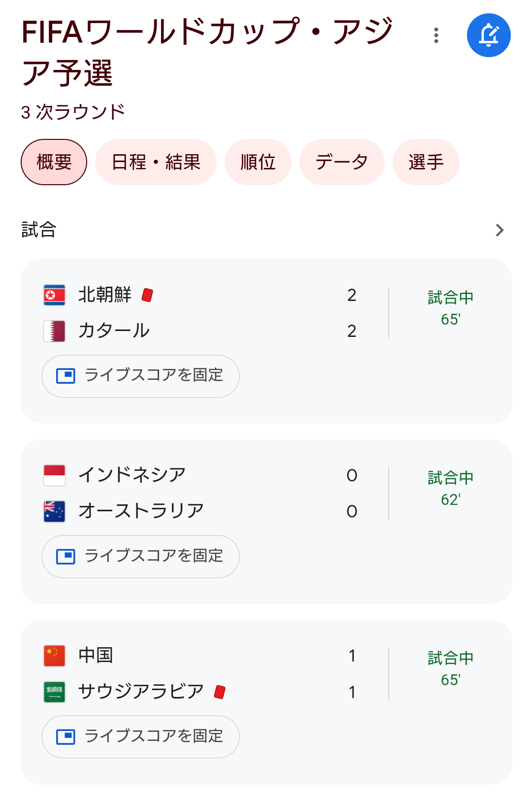Image resolution: width=532 pixels, height=796 pixels.
Task: Click the Indonesia flag icon
Action: tap(54, 475)
